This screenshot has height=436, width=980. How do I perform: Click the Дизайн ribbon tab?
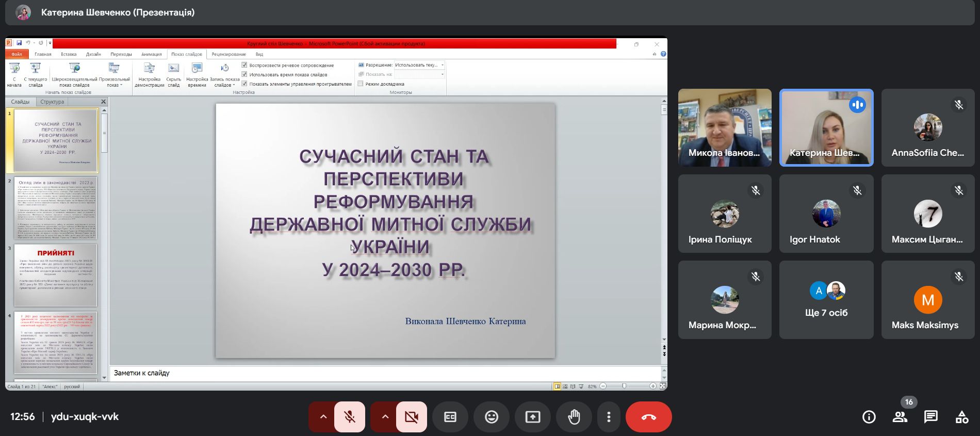(93, 54)
